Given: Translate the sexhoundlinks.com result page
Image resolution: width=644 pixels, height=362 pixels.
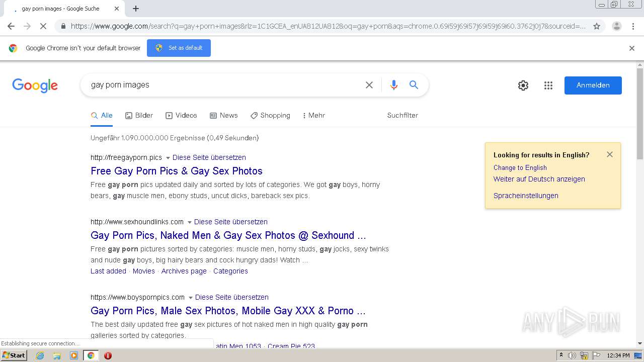Looking at the screenshot, I should click(231, 222).
